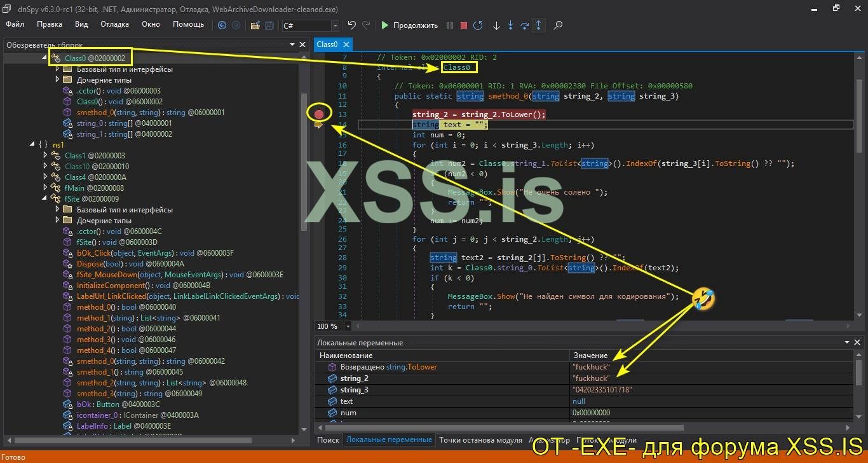Select smethod_2(string, string) @06000048

161,383
